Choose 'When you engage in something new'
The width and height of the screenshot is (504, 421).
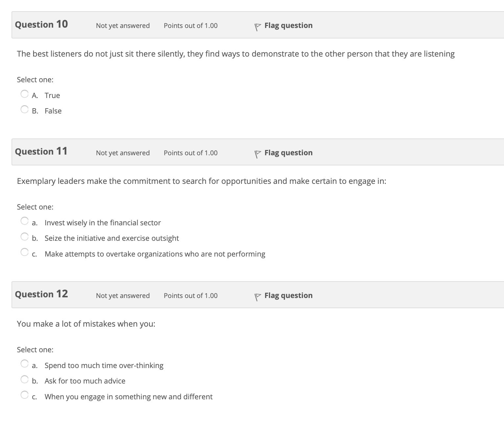tap(25, 395)
